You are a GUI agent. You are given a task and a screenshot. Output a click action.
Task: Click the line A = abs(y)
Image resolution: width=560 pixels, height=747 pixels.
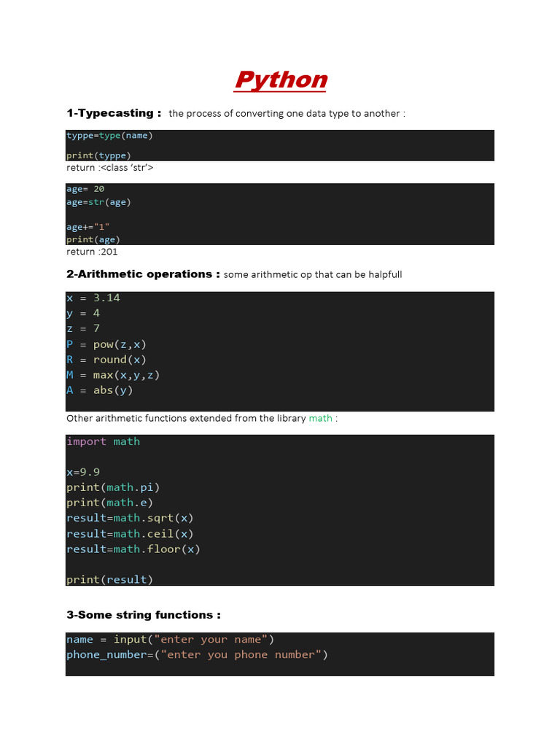100,390
